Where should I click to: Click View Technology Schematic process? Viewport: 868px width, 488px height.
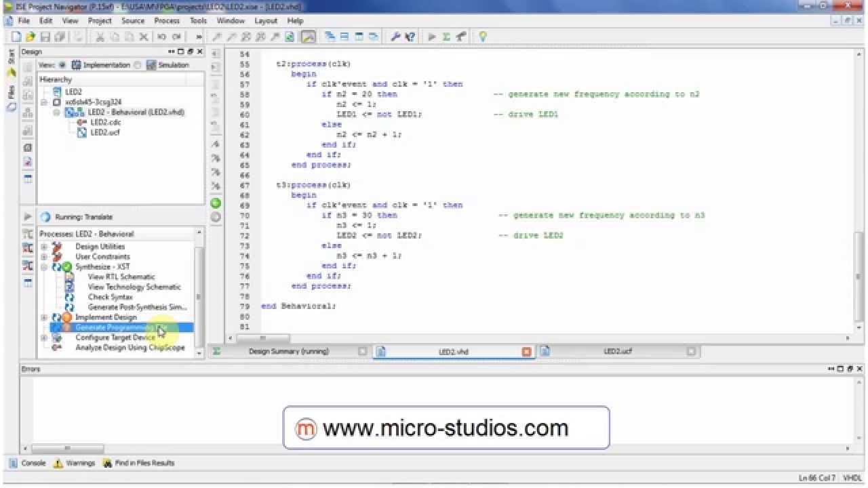coord(134,287)
